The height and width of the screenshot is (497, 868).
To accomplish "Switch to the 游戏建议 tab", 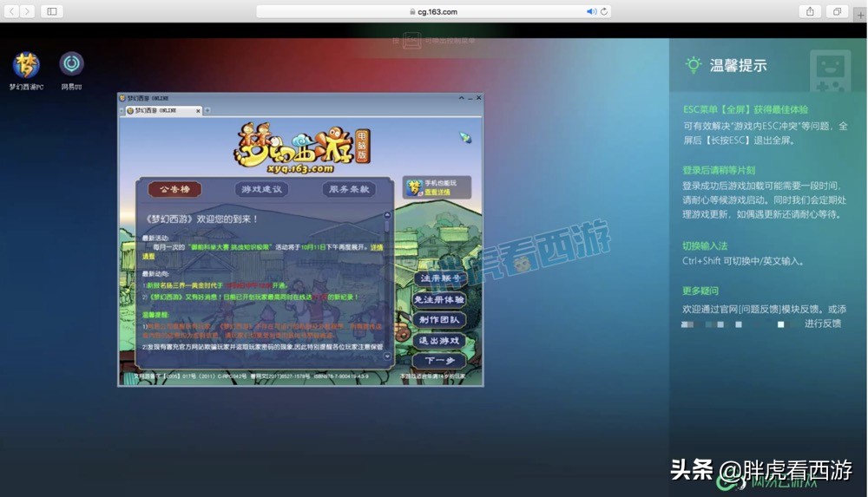I will pyautogui.click(x=261, y=189).
